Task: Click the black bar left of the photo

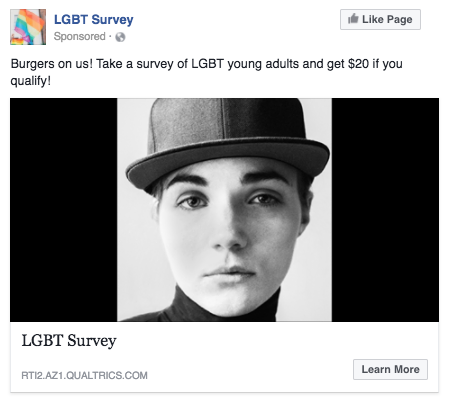Action: pyautogui.click(x=64, y=210)
